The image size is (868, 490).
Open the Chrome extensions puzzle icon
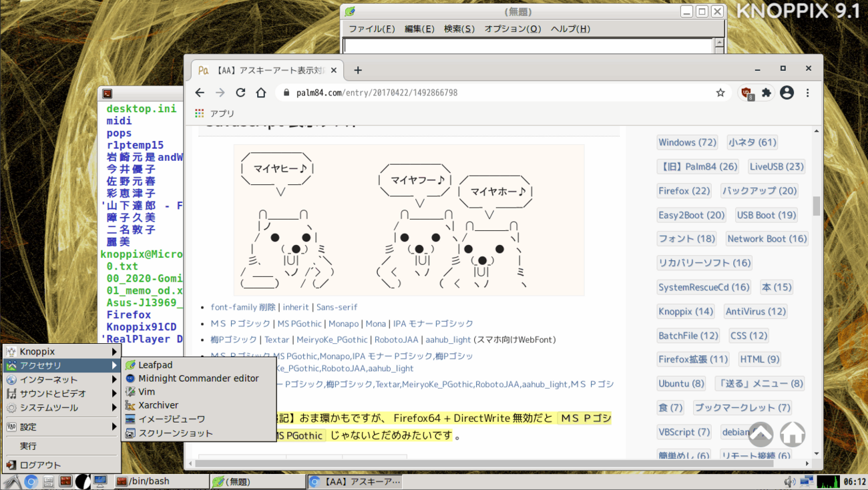coord(767,93)
